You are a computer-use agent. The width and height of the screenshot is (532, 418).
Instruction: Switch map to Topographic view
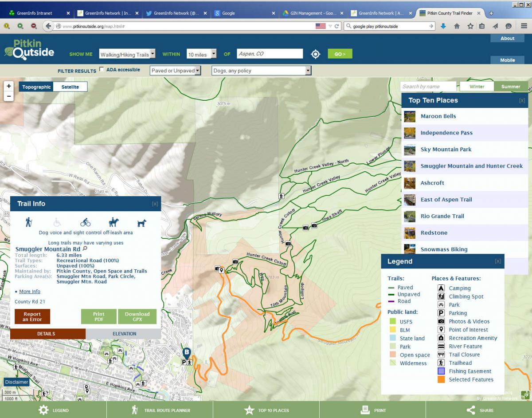(36, 87)
